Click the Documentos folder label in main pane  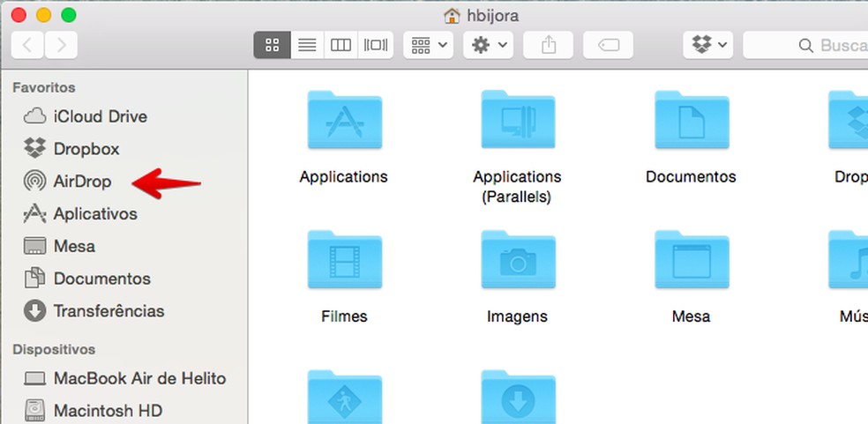click(x=691, y=177)
